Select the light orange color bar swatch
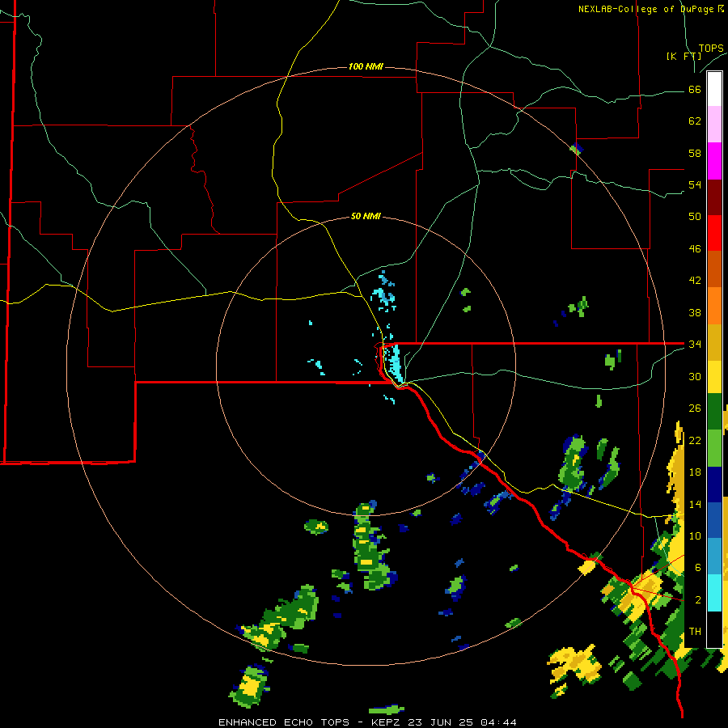This screenshot has height=728, width=728. pos(714,306)
